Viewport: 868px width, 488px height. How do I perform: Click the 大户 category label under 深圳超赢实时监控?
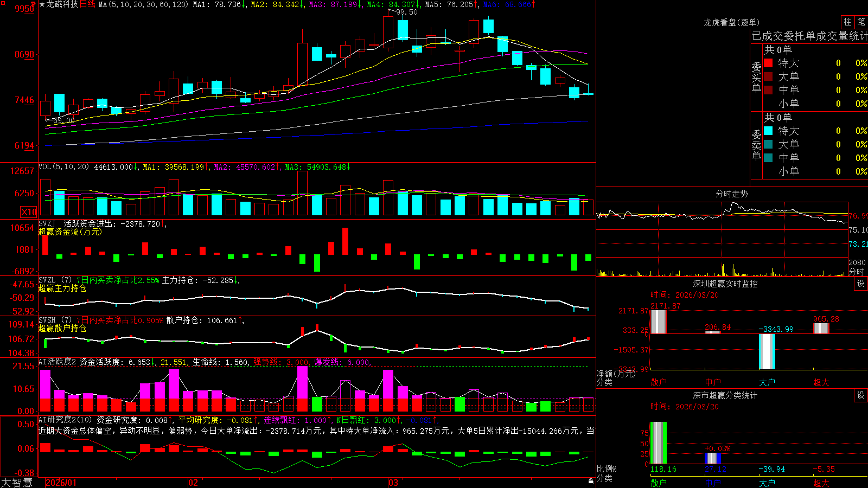767,382
